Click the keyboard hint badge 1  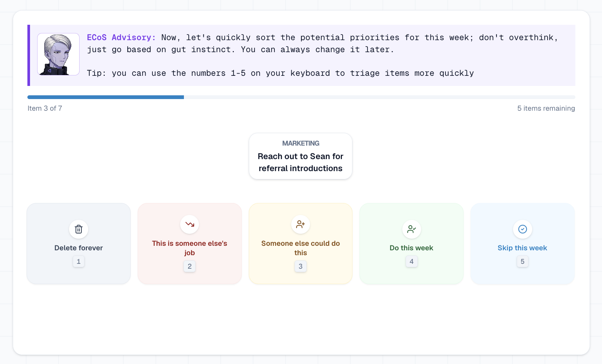(78, 262)
